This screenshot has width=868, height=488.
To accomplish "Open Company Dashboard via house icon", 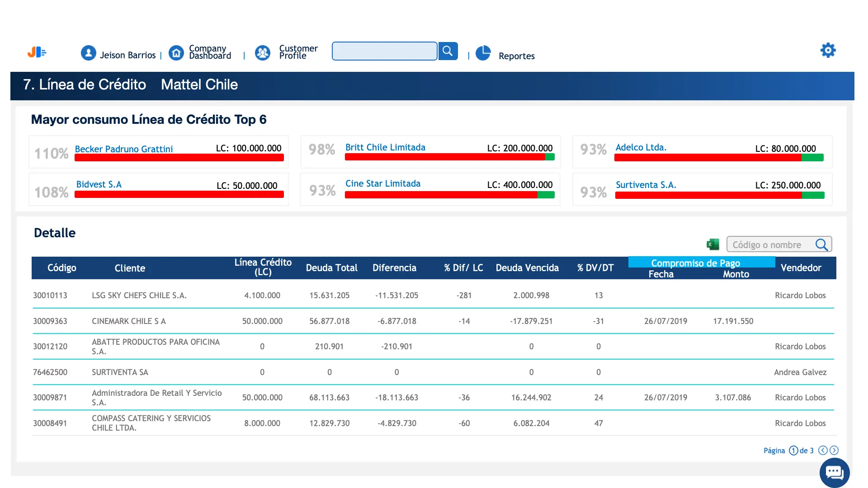I will click(x=176, y=53).
